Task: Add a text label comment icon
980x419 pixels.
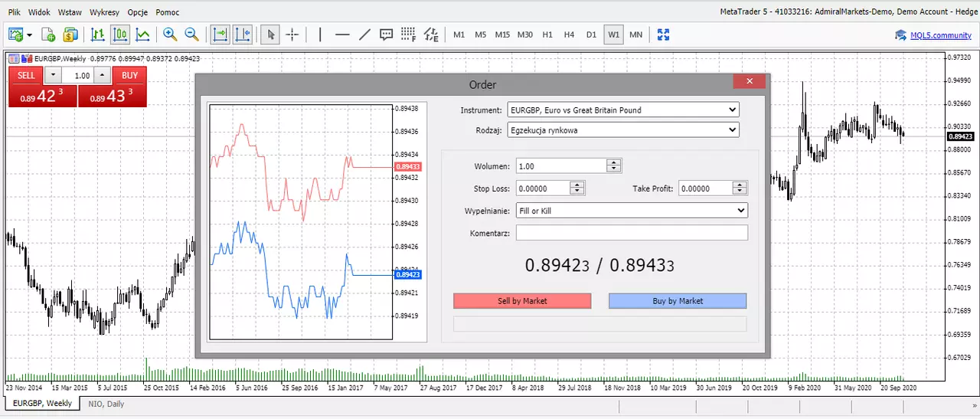Action: (x=387, y=34)
